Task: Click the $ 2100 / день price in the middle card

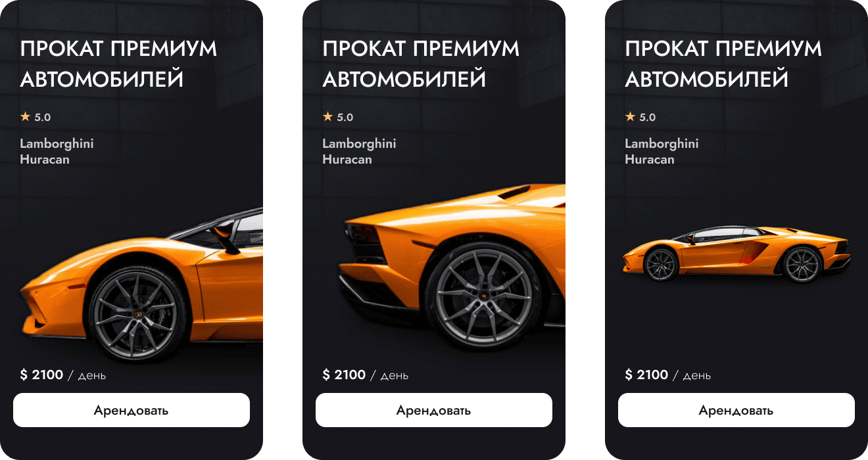Action: [366, 375]
